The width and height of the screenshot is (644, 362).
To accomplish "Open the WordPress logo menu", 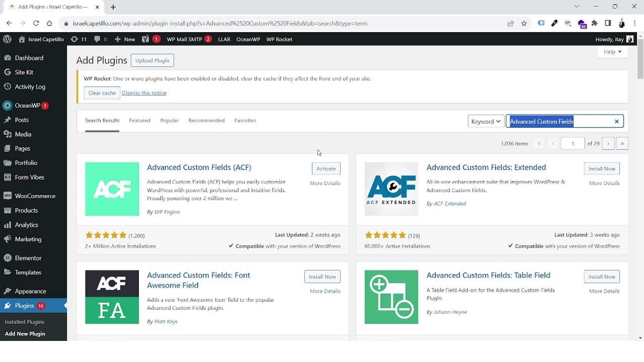I will 7,39.
